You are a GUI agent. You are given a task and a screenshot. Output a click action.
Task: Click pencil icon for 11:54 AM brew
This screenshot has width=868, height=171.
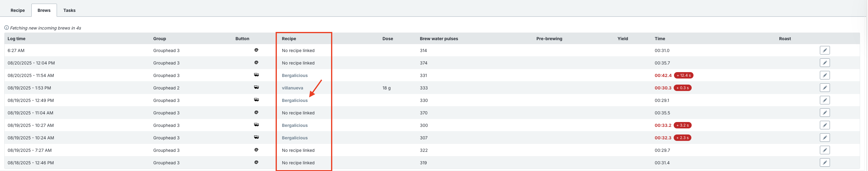[824, 75]
